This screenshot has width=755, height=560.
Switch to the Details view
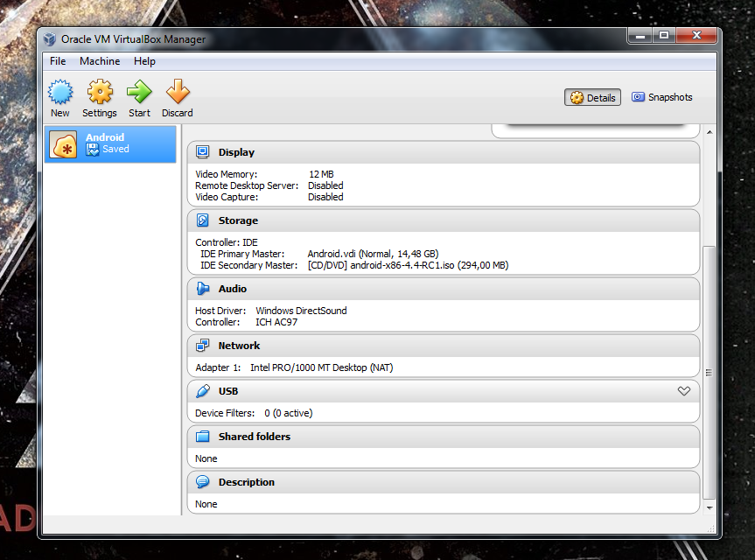pyautogui.click(x=593, y=98)
